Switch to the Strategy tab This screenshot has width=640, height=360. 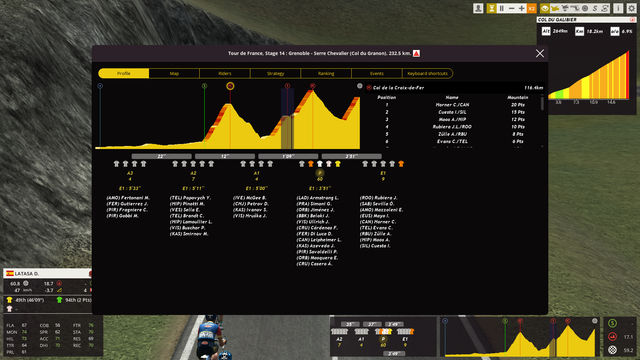tap(276, 73)
